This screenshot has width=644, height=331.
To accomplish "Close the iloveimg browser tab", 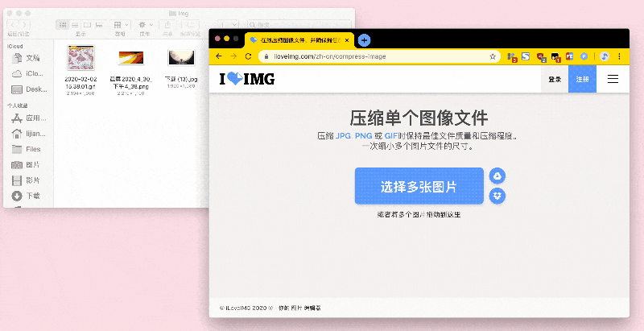I will pos(347,40).
